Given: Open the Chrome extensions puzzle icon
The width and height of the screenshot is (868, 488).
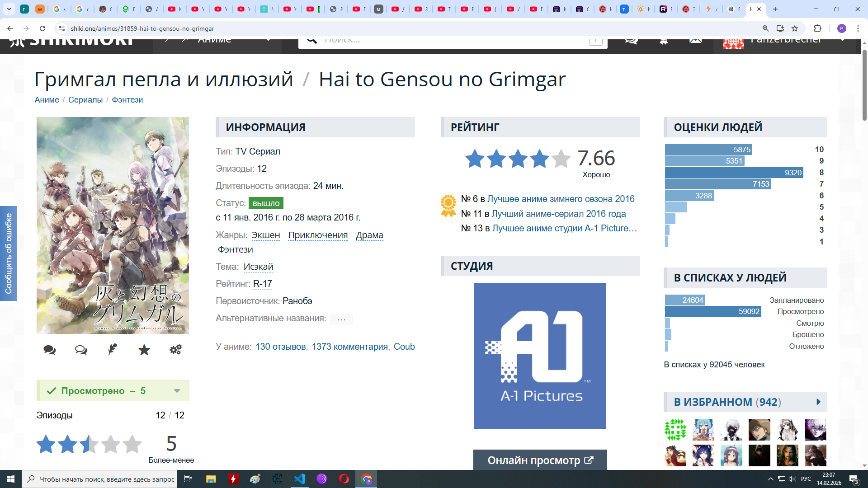Looking at the screenshot, I should click(x=817, y=28).
